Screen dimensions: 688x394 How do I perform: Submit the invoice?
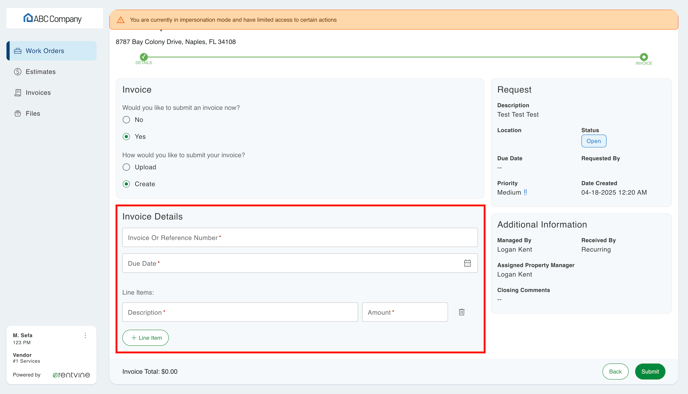[650, 371]
